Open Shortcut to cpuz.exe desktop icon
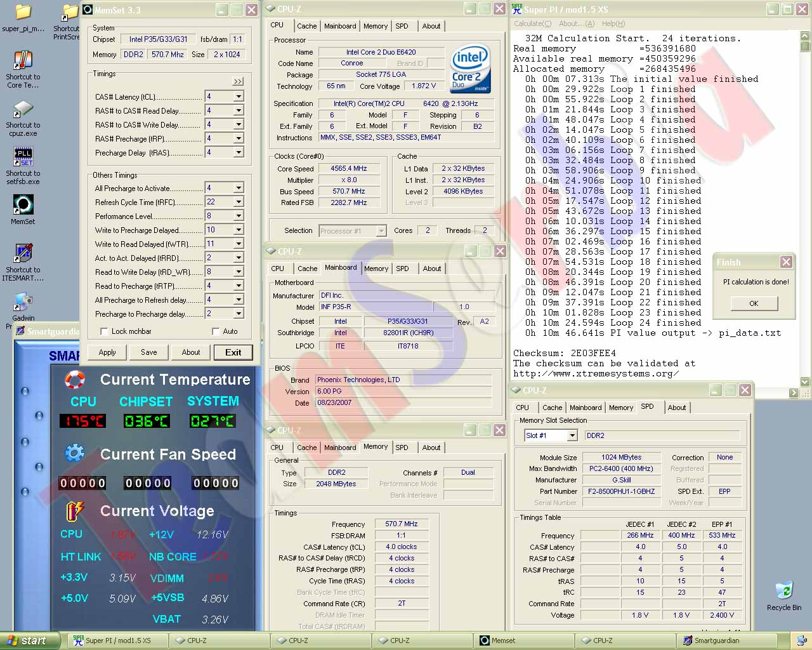812x650 pixels. tap(23, 117)
